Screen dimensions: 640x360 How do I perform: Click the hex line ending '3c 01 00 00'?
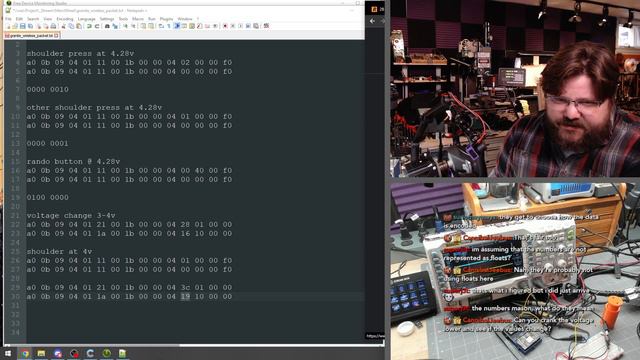tap(129, 288)
